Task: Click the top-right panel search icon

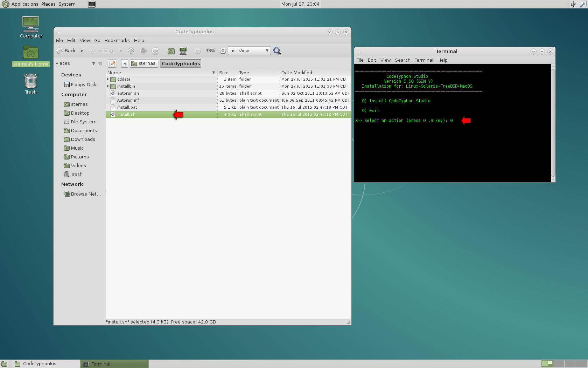Action: [x=583, y=4]
